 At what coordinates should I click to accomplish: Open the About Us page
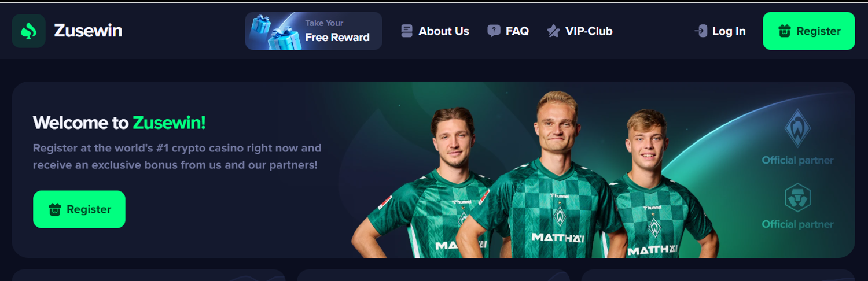[x=435, y=31]
